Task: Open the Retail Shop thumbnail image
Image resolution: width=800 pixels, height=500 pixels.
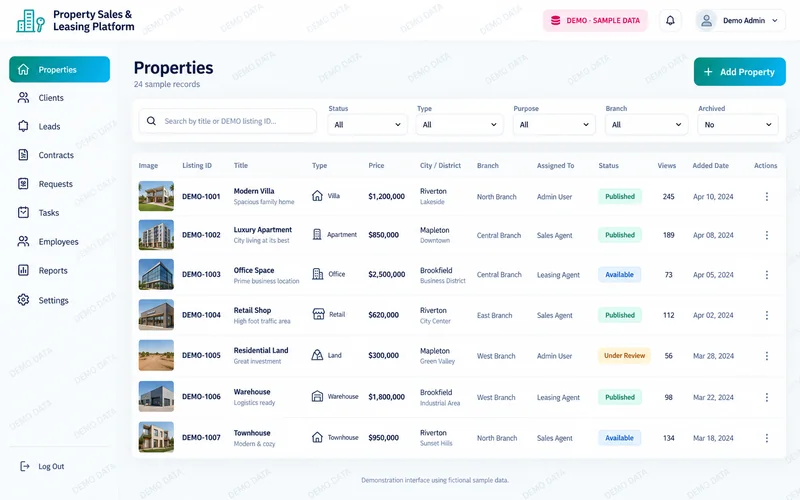Action: point(156,315)
